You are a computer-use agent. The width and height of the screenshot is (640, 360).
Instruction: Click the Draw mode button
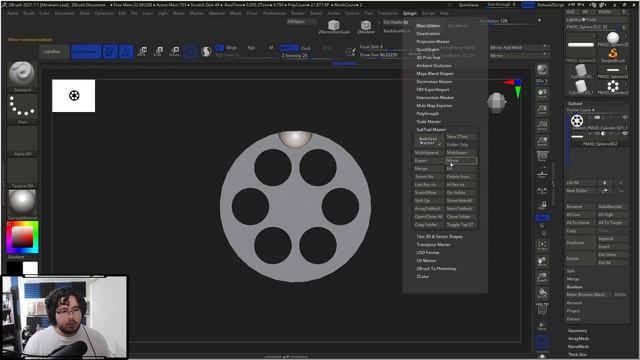(126, 52)
